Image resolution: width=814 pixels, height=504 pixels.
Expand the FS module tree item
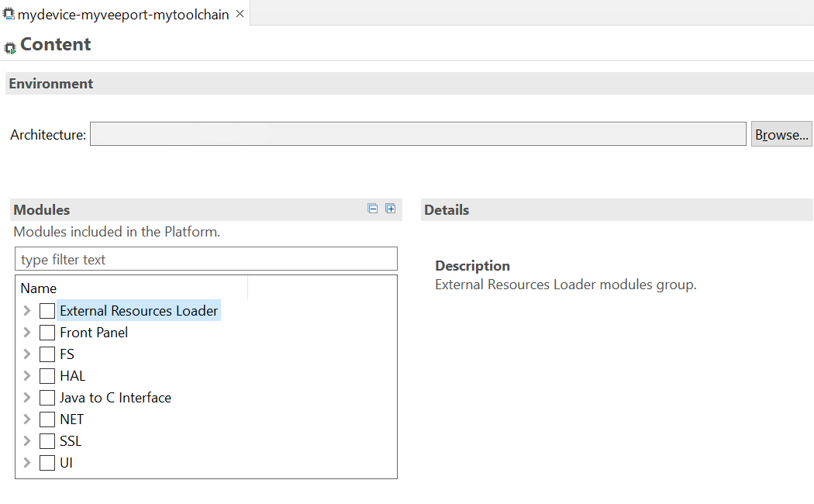pyautogui.click(x=26, y=354)
